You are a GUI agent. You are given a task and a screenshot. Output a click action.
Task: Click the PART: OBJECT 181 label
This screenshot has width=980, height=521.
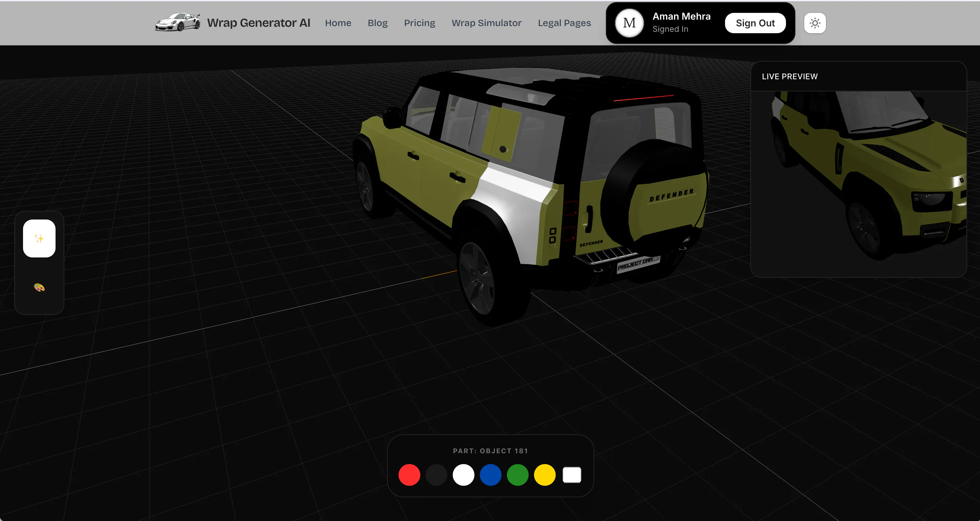click(490, 451)
